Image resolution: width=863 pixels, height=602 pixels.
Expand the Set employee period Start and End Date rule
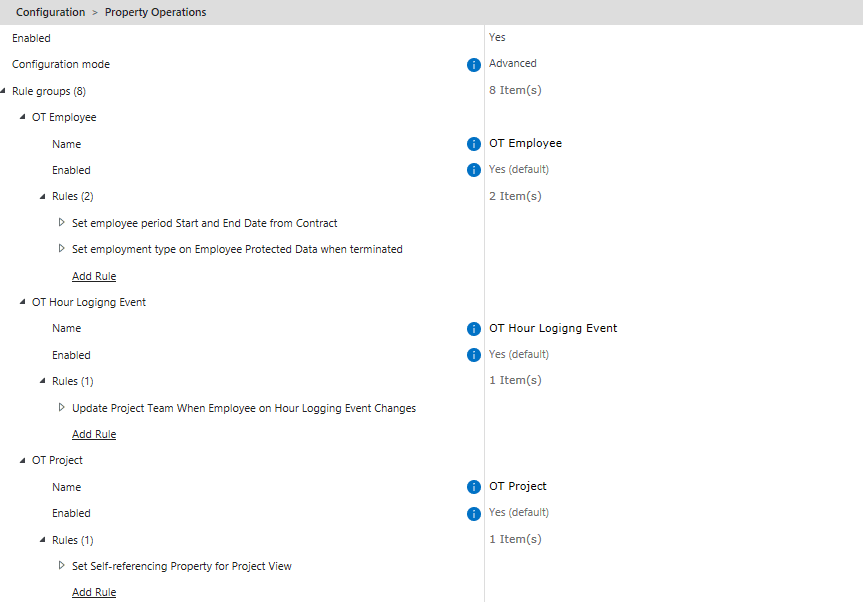point(62,222)
